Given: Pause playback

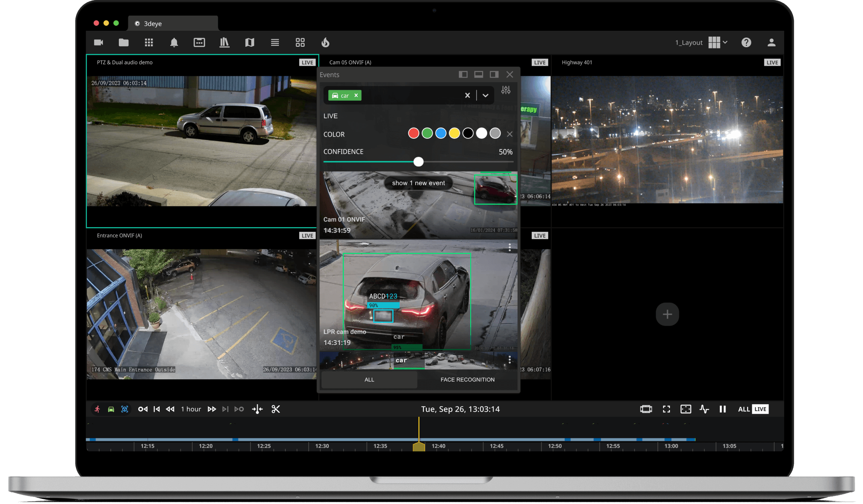Looking at the screenshot, I should pyautogui.click(x=723, y=409).
